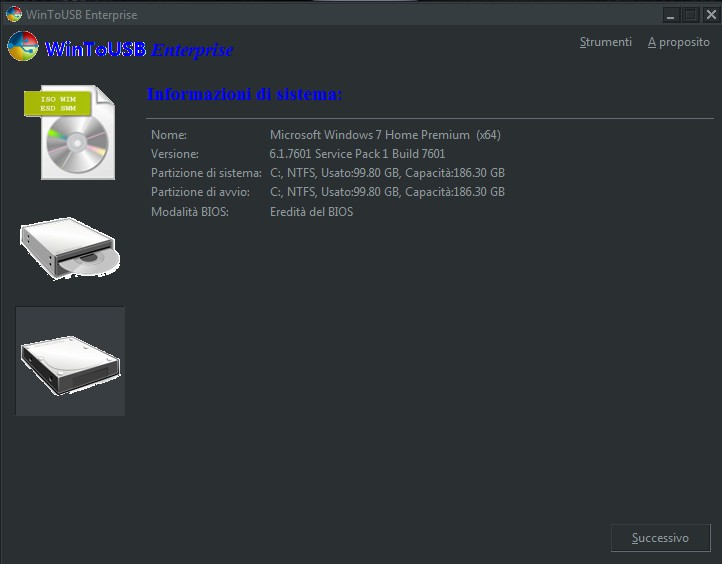Image resolution: width=722 pixels, height=564 pixels.
Task: Click the WinToUSB logo in the header
Action: point(23,46)
